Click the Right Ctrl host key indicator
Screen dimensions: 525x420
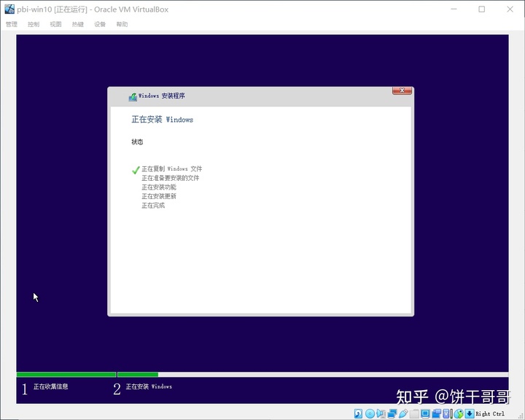pyautogui.click(x=490, y=413)
